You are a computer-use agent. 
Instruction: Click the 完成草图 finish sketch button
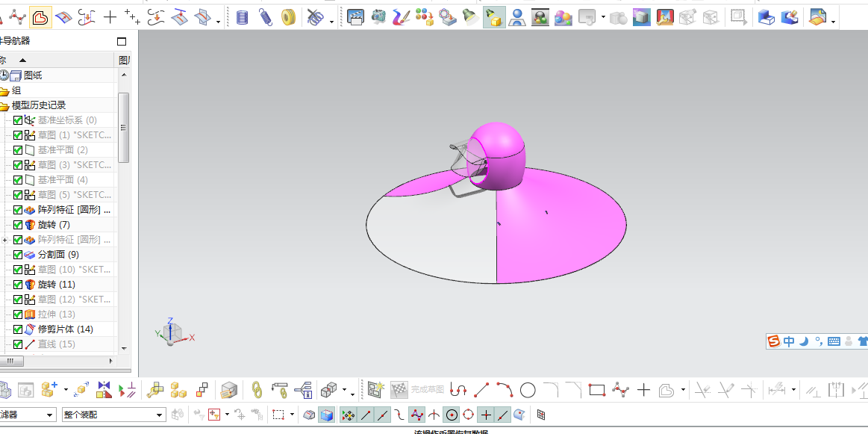427,390
